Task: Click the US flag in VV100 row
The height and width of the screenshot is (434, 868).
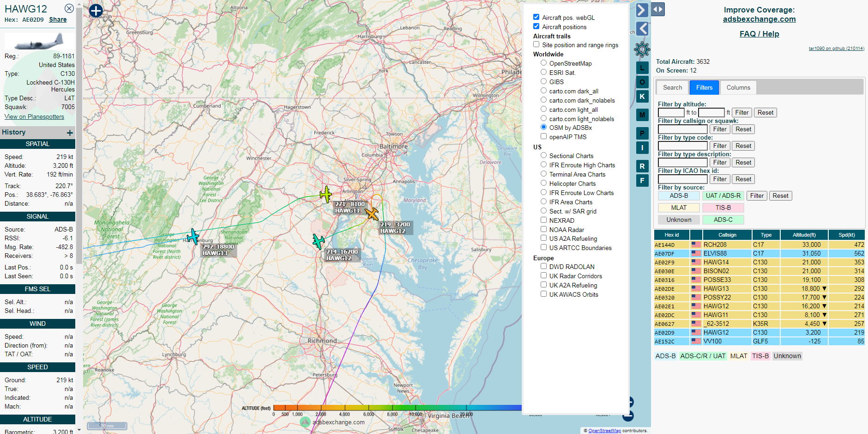Action: (696, 341)
